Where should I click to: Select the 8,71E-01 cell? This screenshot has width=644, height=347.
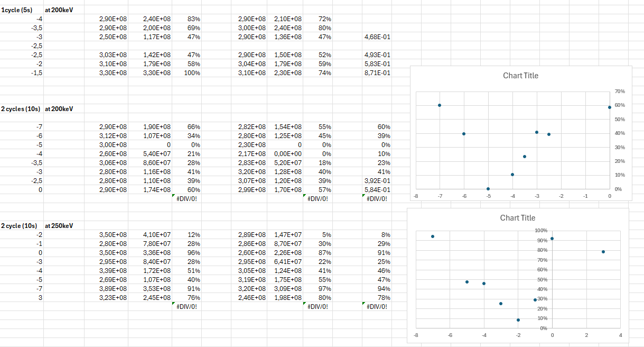tap(377, 73)
